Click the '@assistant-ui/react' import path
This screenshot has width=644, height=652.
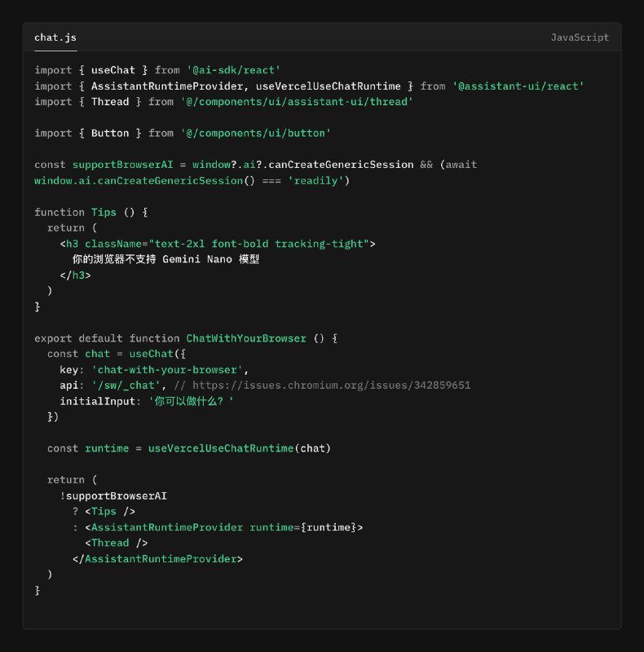pyautogui.click(x=518, y=86)
